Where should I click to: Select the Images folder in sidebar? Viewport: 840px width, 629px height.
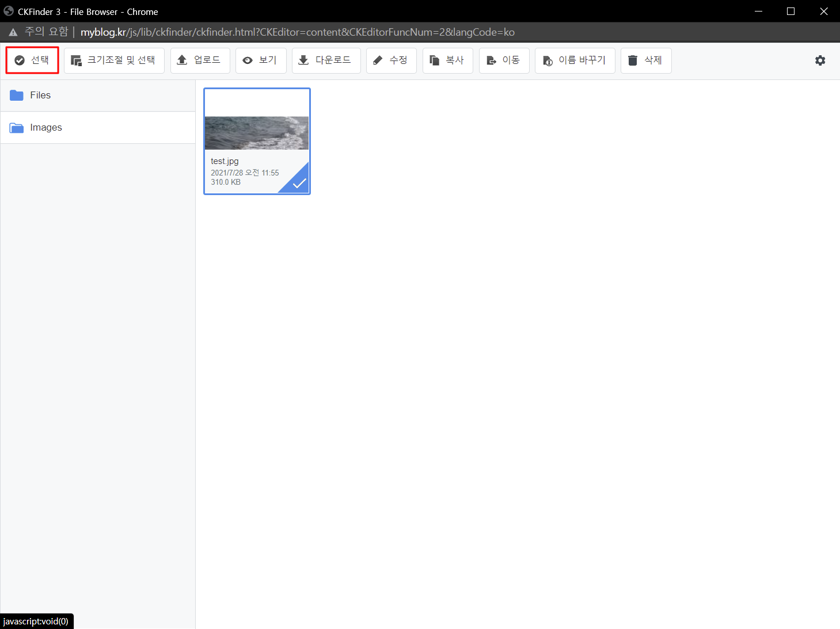click(46, 128)
